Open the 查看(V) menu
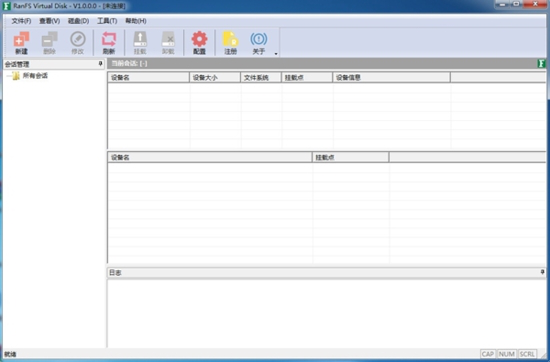The width and height of the screenshot is (550, 362). (49, 21)
